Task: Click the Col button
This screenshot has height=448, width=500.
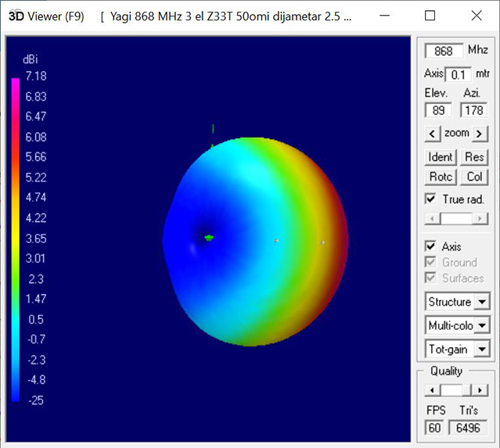Action: pyautogui.click(x=474, y=177)
